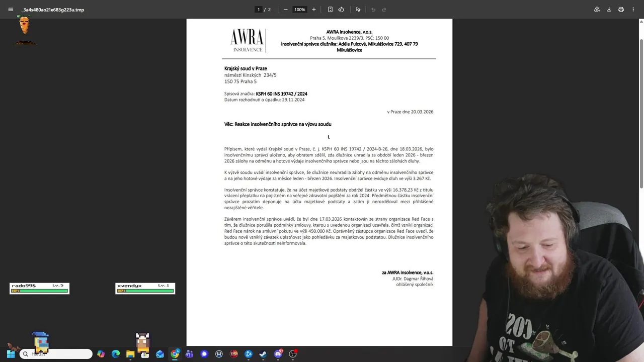Open the Windows Start menu

11,354
